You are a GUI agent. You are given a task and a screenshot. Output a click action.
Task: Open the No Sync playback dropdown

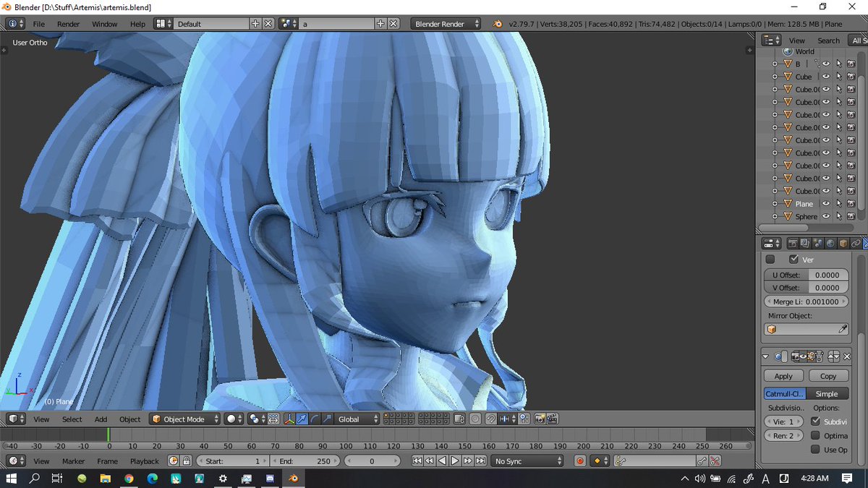pyautogui.click(x=528, y=461)
